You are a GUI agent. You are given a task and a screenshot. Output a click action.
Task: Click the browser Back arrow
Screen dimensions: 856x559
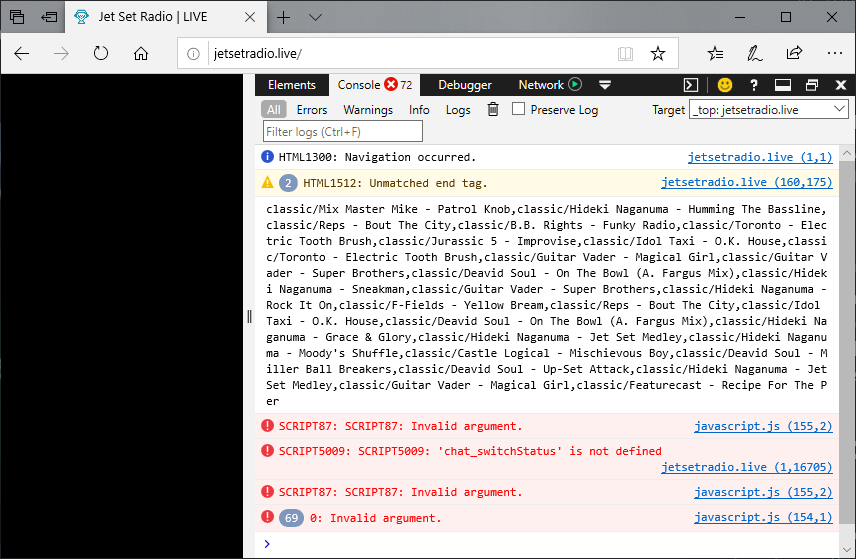22,53
